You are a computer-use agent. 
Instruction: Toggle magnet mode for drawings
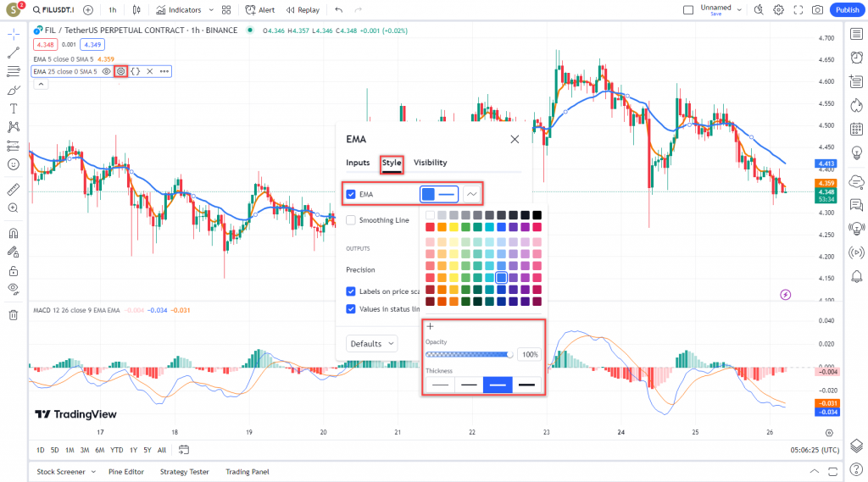14,234
